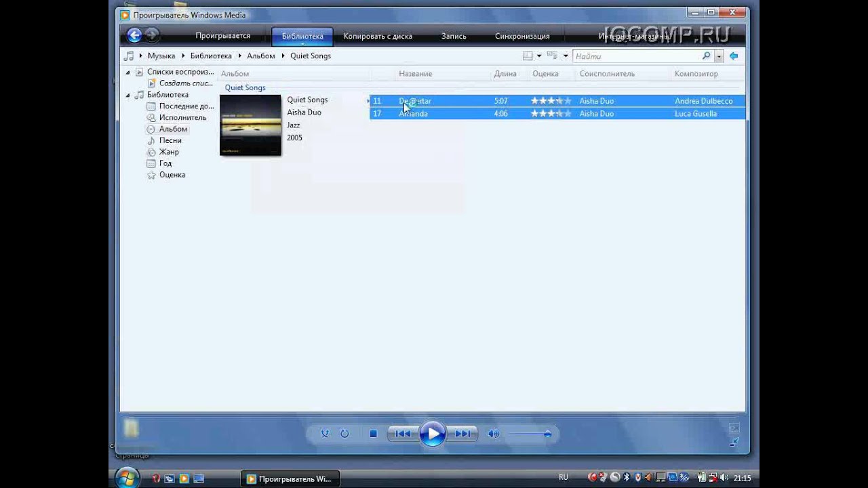Click the music note category icon in breadcrumb

coord(129,56)
